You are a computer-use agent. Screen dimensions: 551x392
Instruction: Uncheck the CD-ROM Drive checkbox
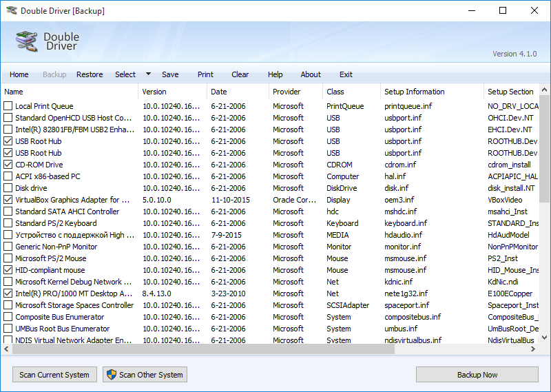pyautogui.click(x=8, y=164)
